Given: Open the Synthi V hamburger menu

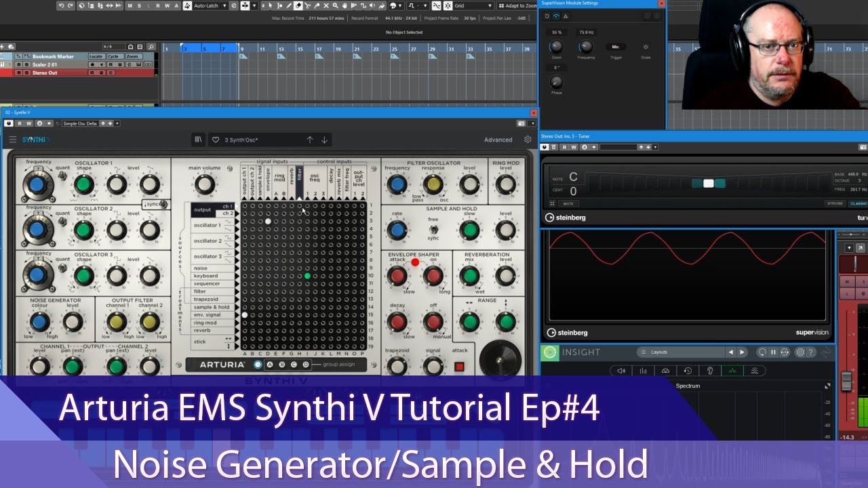Looking at the screenshot, I should 12,140.
